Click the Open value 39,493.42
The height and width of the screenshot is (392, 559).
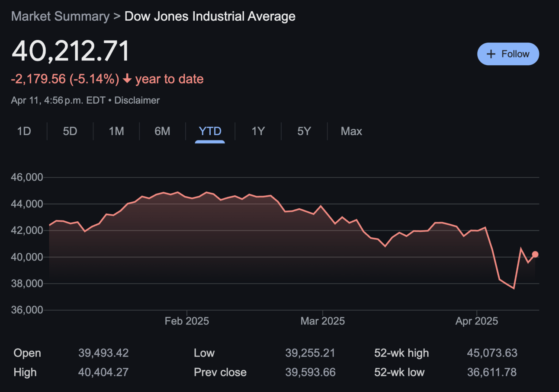pyautogui.click(x=103, y=353)
